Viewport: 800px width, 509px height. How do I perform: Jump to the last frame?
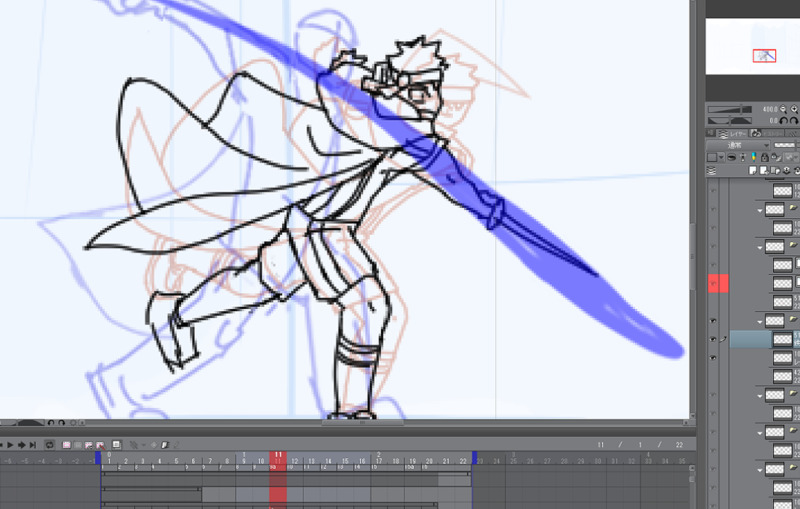(33, 445)
